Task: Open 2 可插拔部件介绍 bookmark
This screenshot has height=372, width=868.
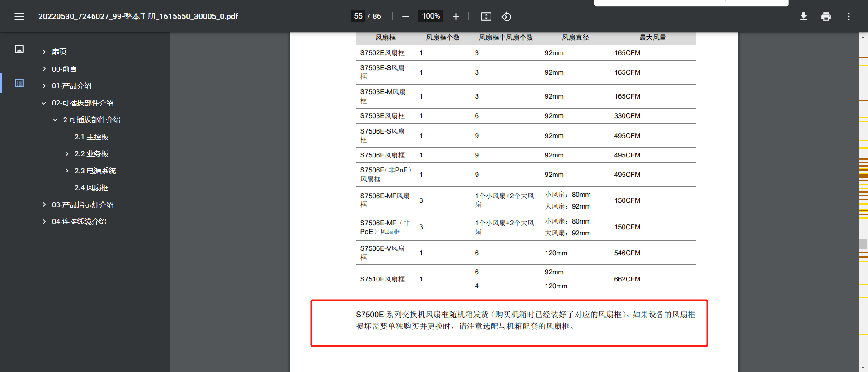Action: (x=92, y=120)
